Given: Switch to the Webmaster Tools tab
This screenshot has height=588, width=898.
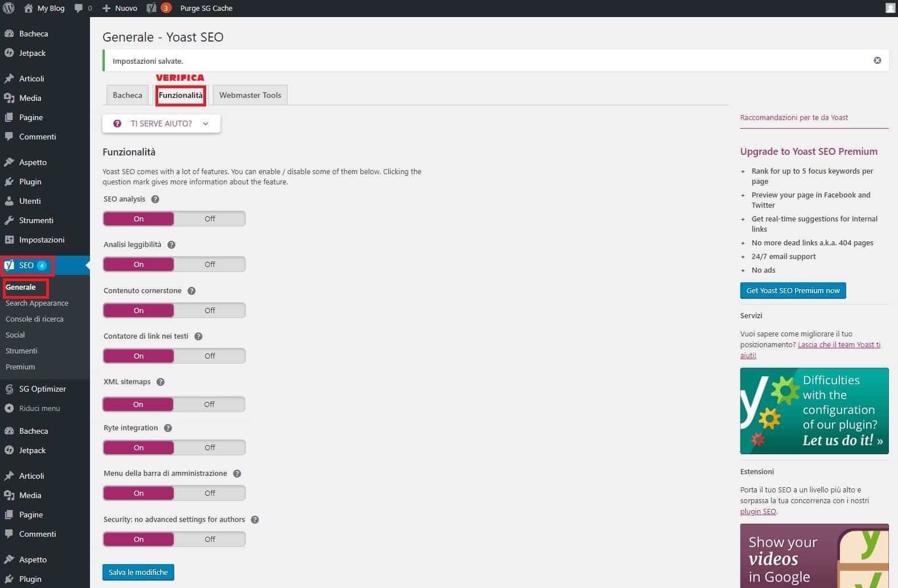Looking at the screenshot, I should [x=250, y=95].
